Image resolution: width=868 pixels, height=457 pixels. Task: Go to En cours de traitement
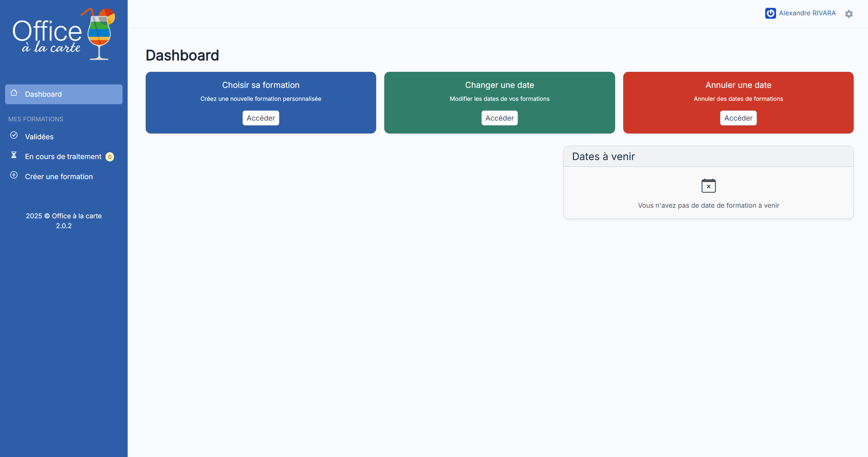[63, 157]
